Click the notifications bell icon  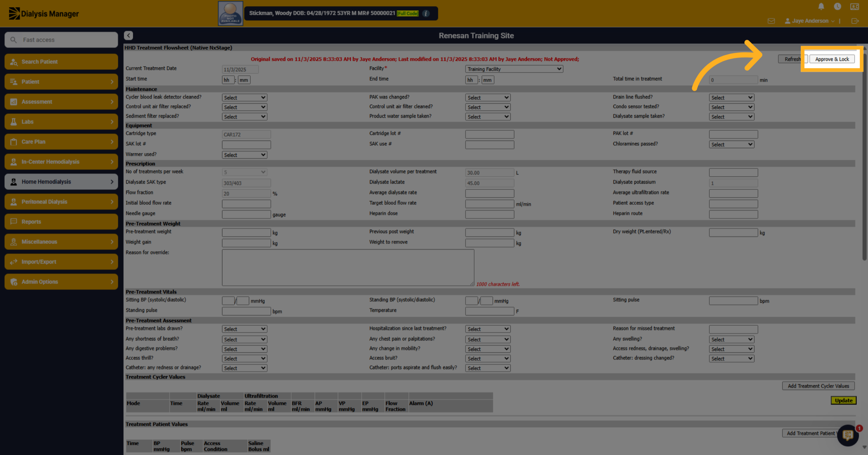click(x=821, y=7)
